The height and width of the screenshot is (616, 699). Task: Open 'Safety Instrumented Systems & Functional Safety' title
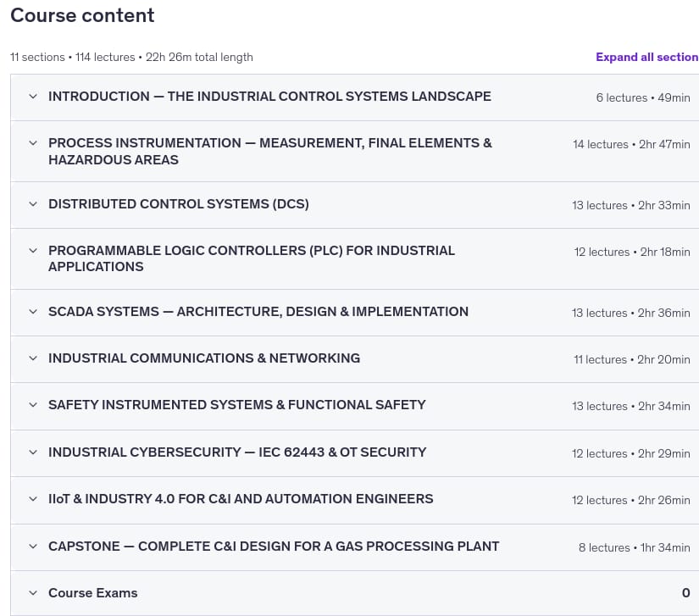pos(237,405)
